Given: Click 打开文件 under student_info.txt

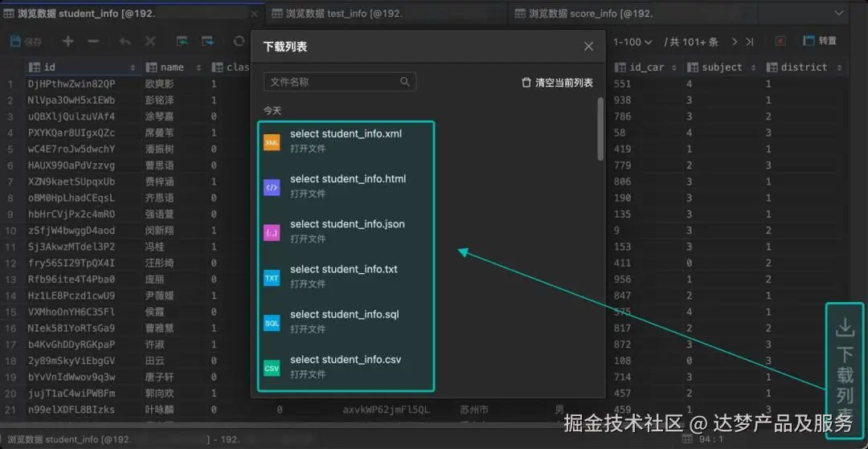Looking at the screenshot, I should [308, 284].
